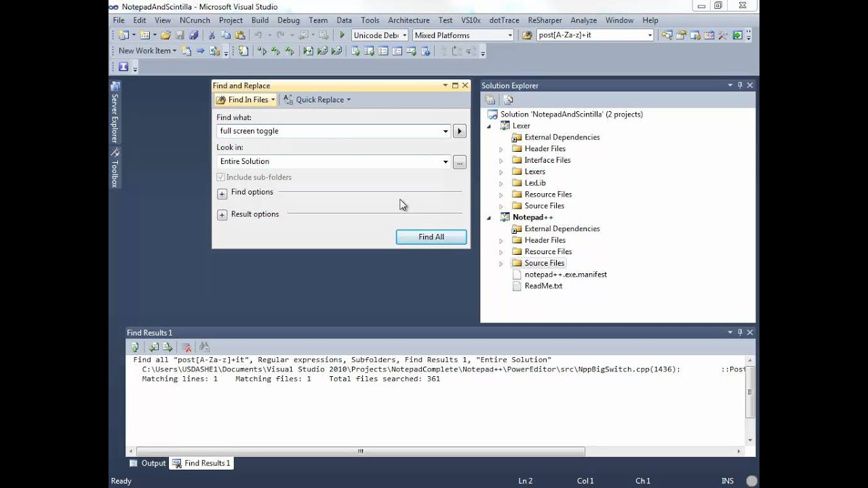Click the Find All button
868x488 pixels.
click(x=431, y=237)
